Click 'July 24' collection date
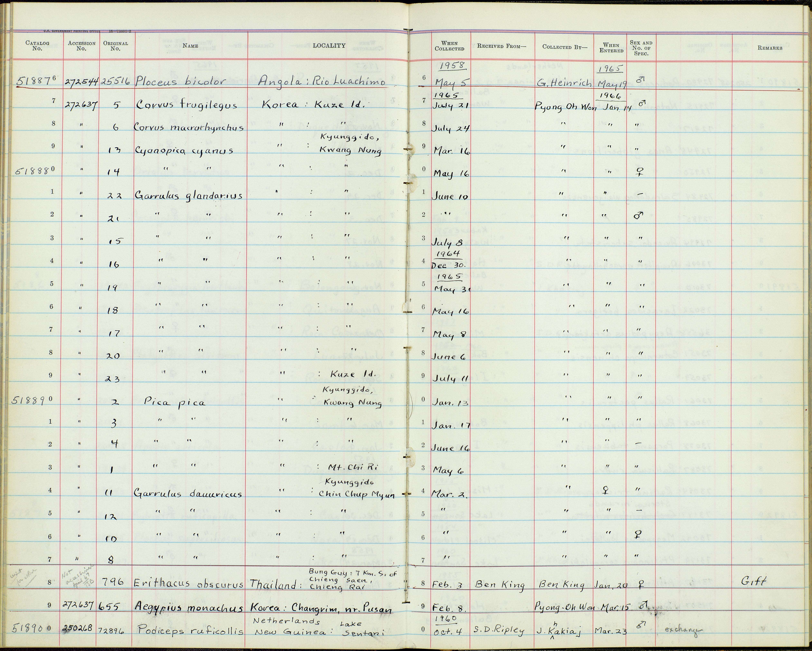 pos(451,128)
